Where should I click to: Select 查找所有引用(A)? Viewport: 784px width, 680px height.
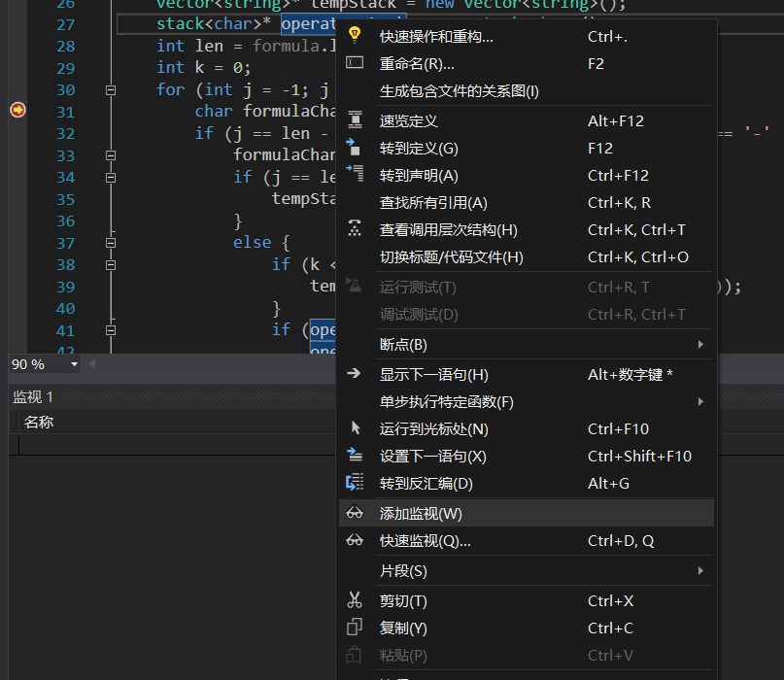(526, 203)
